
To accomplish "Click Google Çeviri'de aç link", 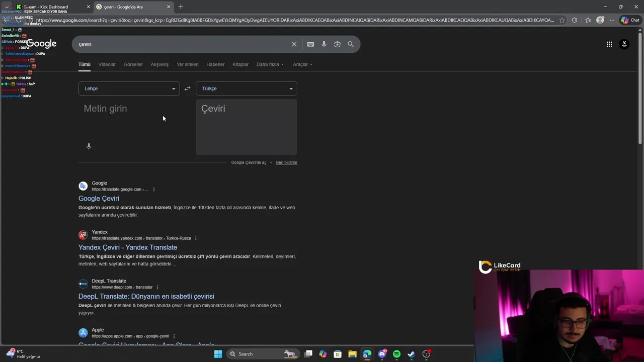I will pos(249,162).
